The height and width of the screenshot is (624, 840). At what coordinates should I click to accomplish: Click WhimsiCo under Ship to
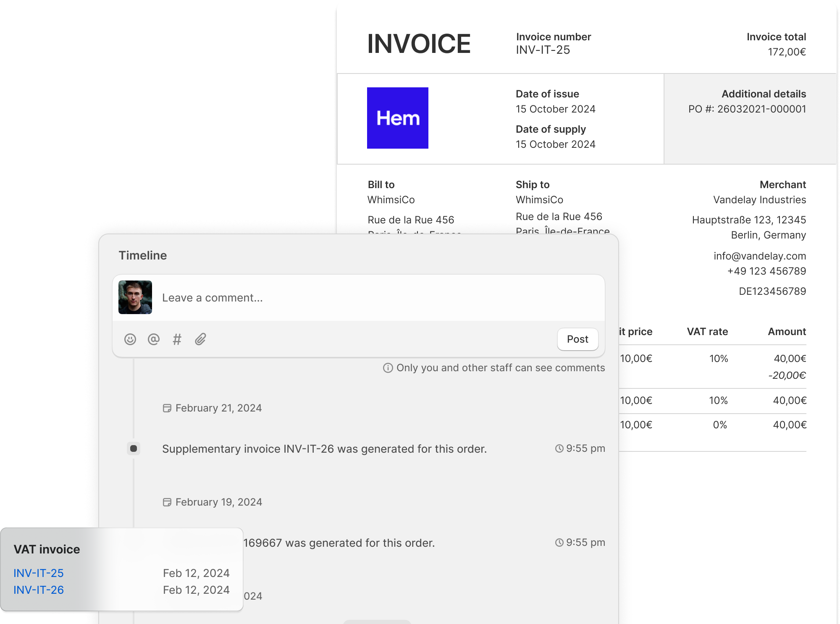click(539, 200)
